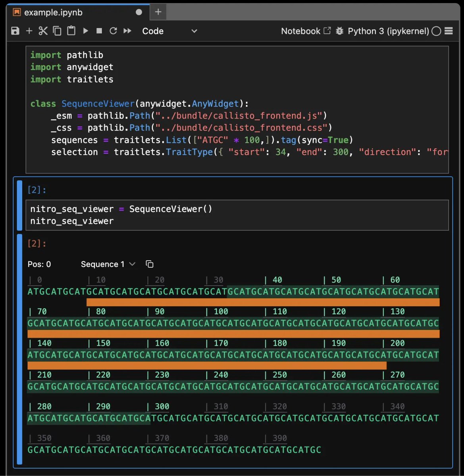
Task: Paste cell from clipboard
Action: point(71,31)
